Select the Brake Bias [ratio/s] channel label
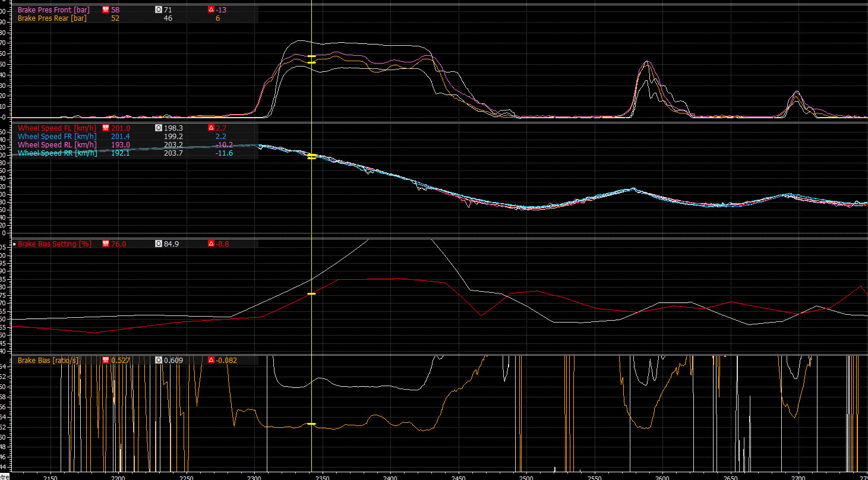Viewport: 868px width, 480px height. click(48, 361)
